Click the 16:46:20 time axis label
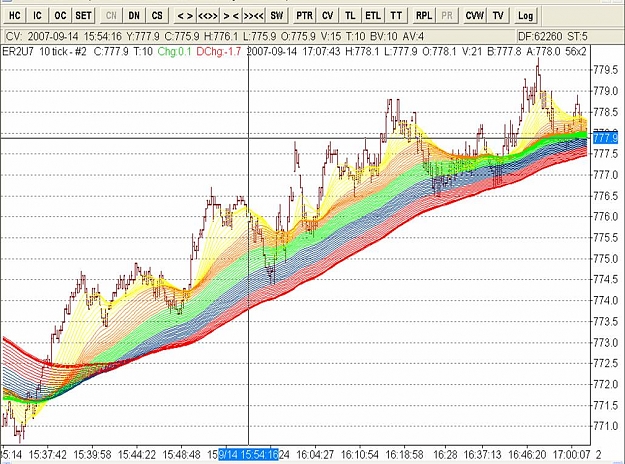 point(528,454)
